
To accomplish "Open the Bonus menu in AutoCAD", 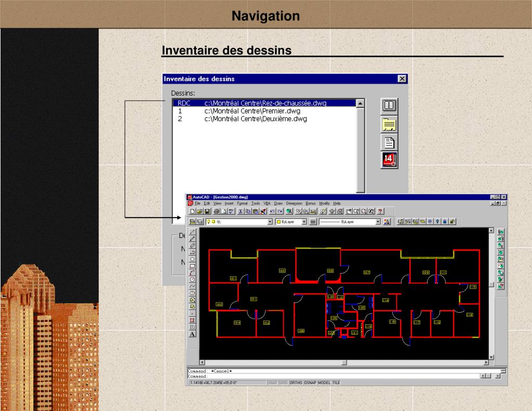I will tap(311, 203).
